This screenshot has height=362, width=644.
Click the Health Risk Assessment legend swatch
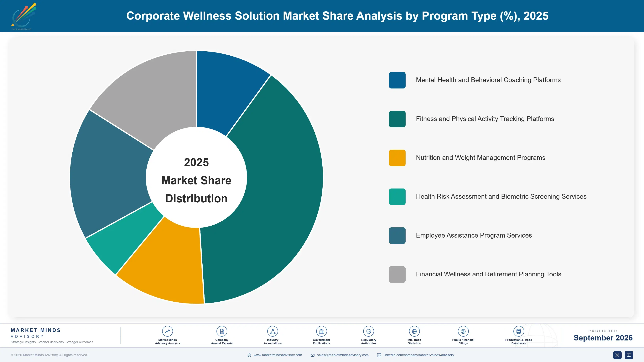point(397,197)
